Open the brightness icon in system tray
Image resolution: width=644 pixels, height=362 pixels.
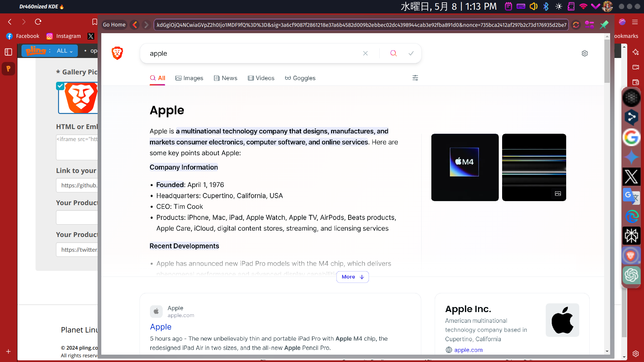[x=558, y=6]
